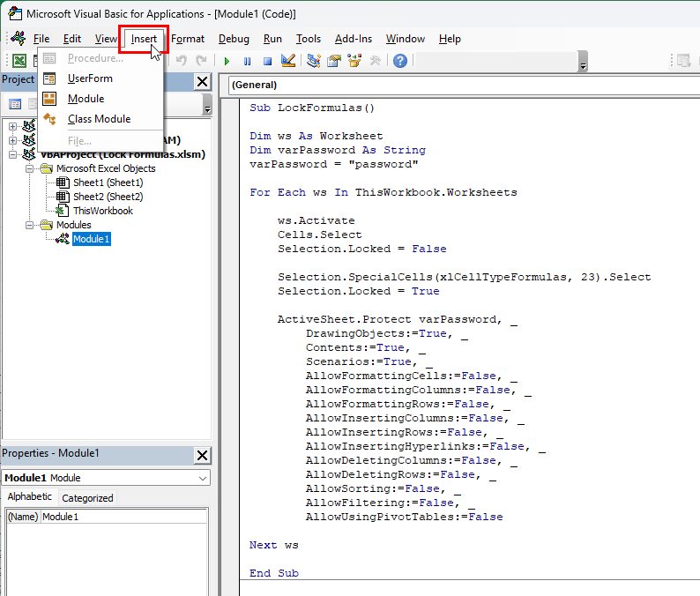Click the Reset (stop) square icon
Image resolution: width=700 pixels, height=596 pixels.
coord(267,61)
